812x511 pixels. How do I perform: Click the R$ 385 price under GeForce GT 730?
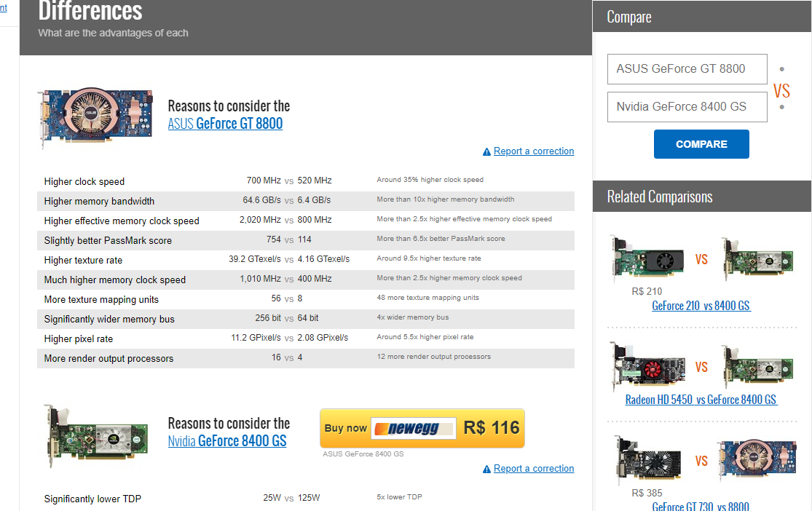point(647,493)
